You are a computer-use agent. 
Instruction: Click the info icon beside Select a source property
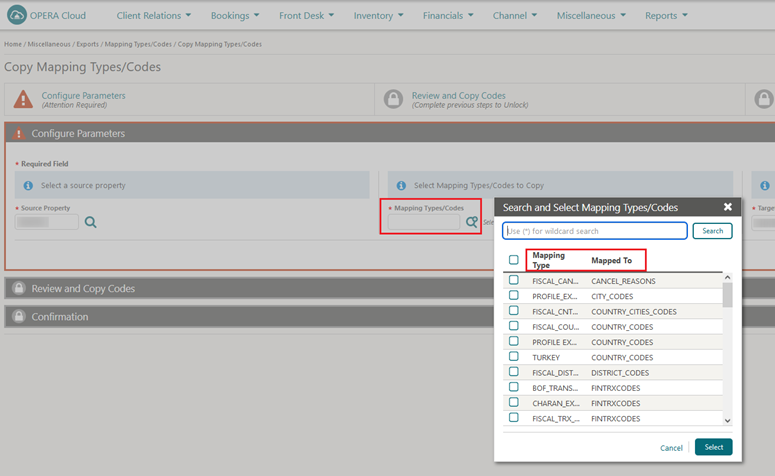pos(28,185)
